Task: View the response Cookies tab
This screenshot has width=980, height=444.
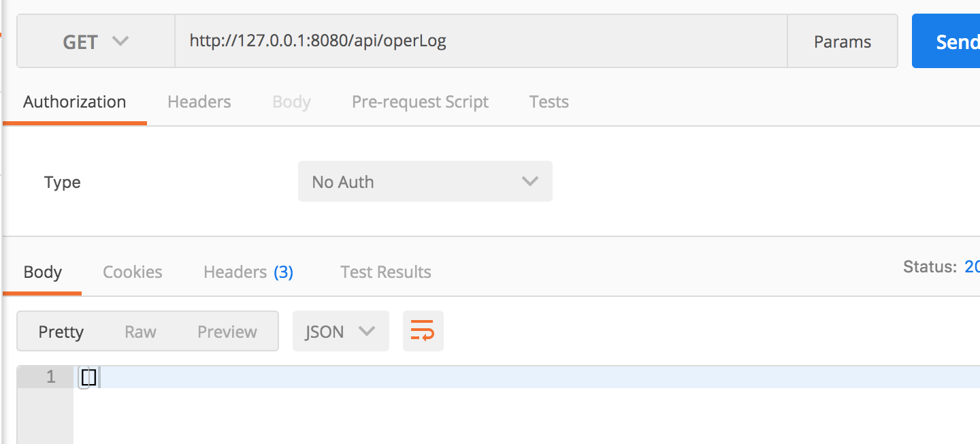Action: tap(133, 272)
